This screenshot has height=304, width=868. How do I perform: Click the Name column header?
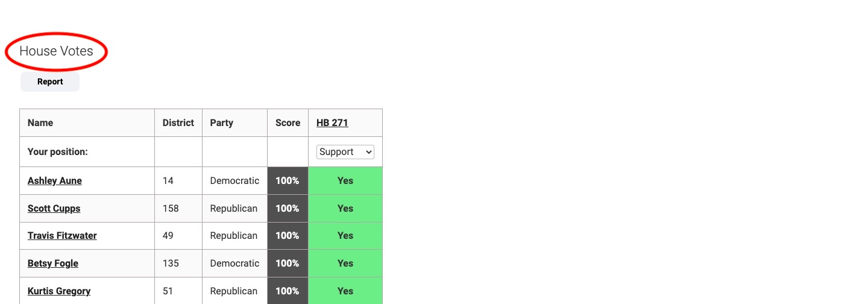[40, 123]
